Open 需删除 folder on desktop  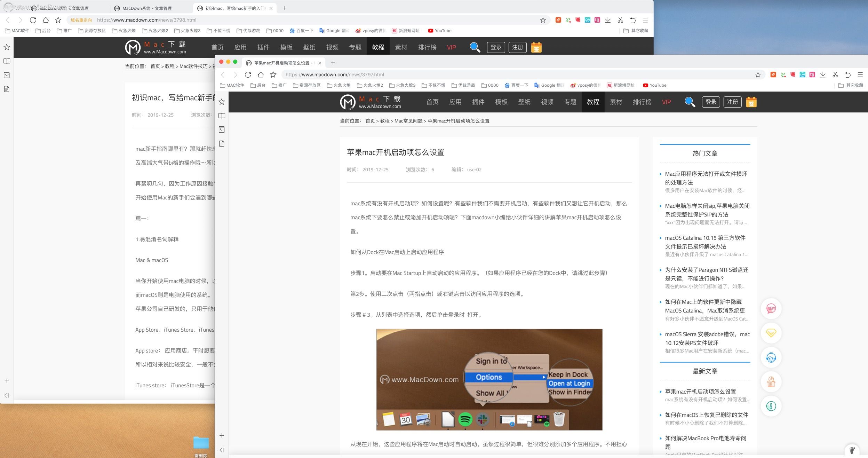click(x=201, y=446)
